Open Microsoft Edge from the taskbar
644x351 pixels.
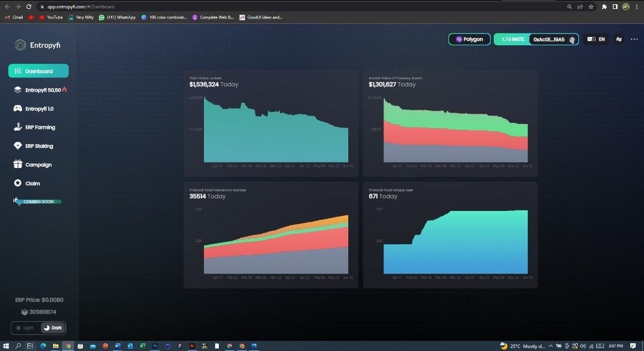point(43,346)
